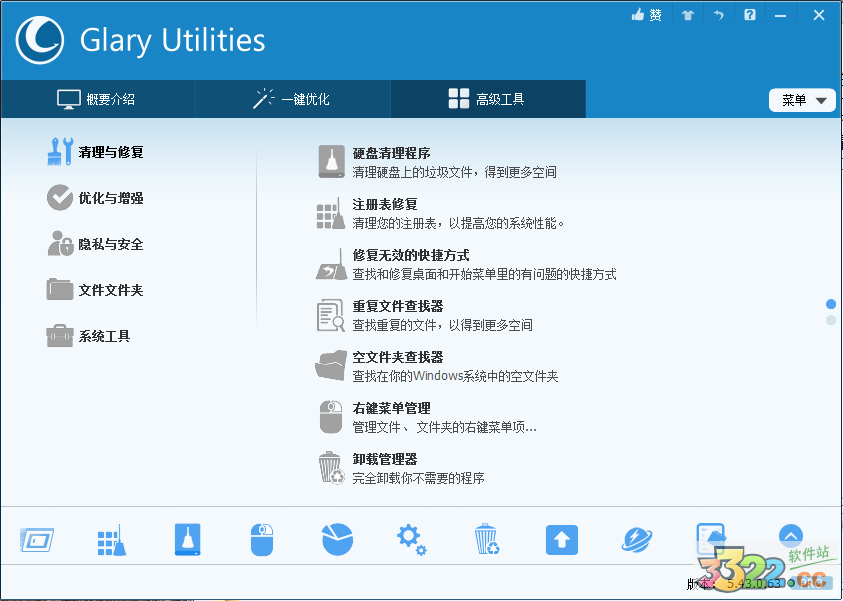The image size is (843, 601).
Task: Switch to the 概要介绍 overview tab
Action: 98,99
